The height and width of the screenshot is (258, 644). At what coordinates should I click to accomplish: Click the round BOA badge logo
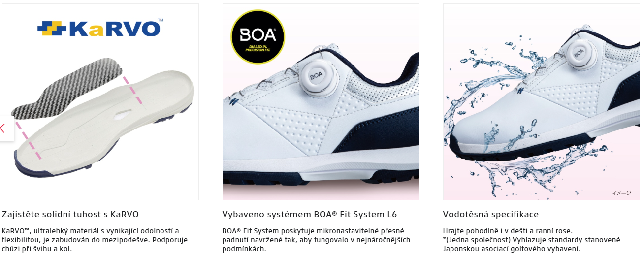258,38
